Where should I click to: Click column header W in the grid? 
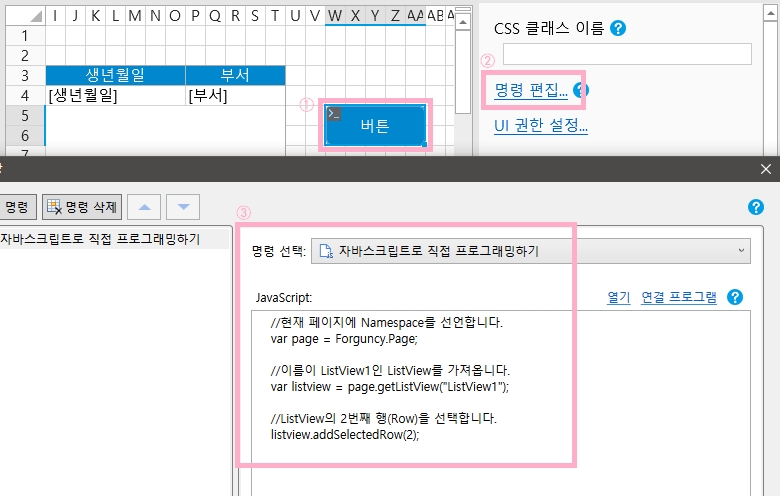pyautogui.click(x=336, y=15)
